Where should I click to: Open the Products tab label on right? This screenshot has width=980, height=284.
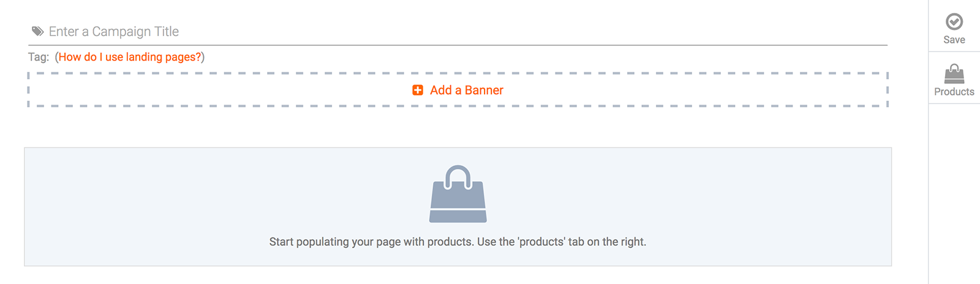954,92
